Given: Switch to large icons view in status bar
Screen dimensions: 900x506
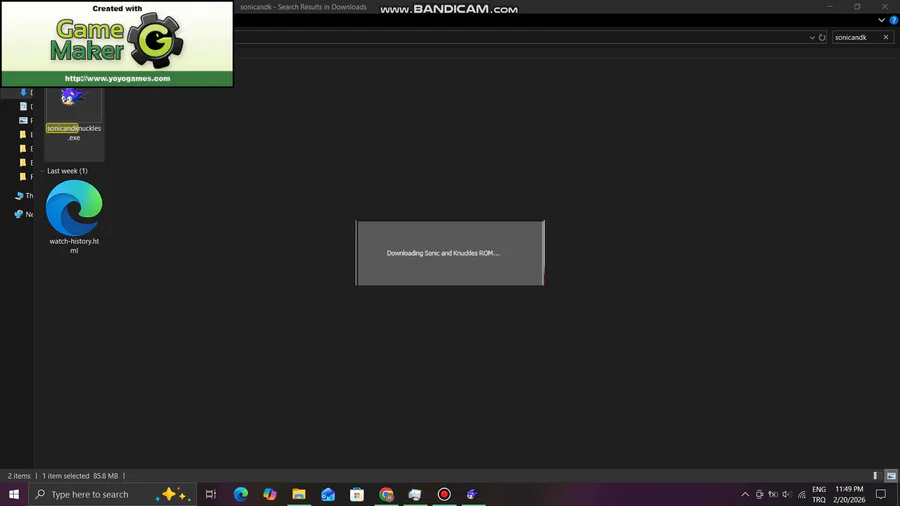Looking at the screenshot, I should point(891,476).
